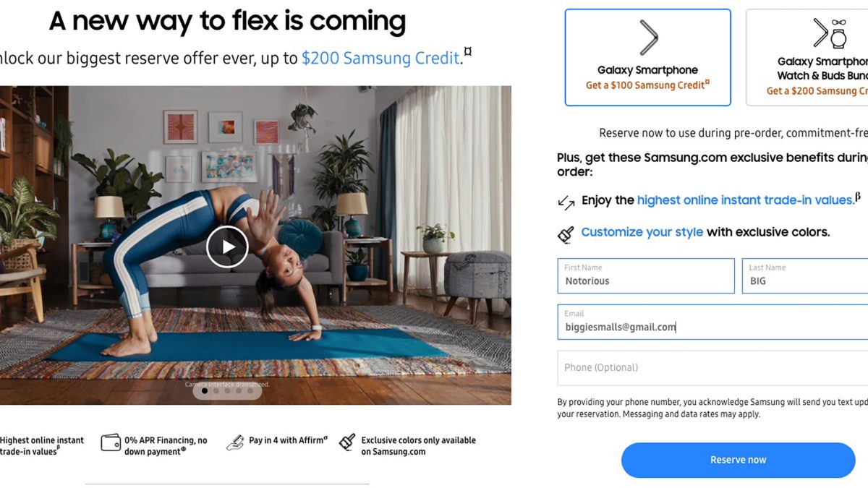Click the Email field with biggiesmalls@gmail.com
Viewport: 868px width, 488px height.
[712, 322]
